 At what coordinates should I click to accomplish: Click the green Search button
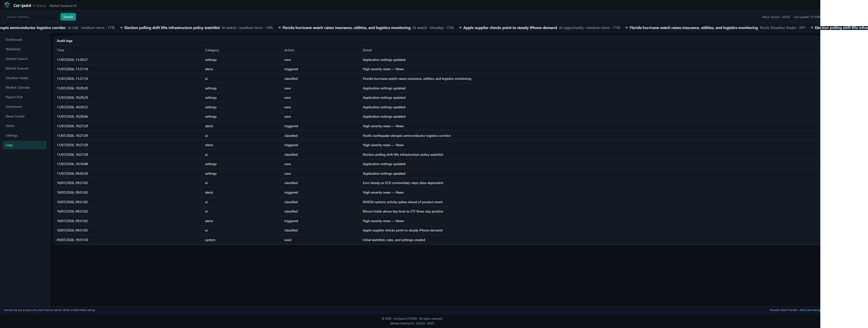(x=68, y=17)
